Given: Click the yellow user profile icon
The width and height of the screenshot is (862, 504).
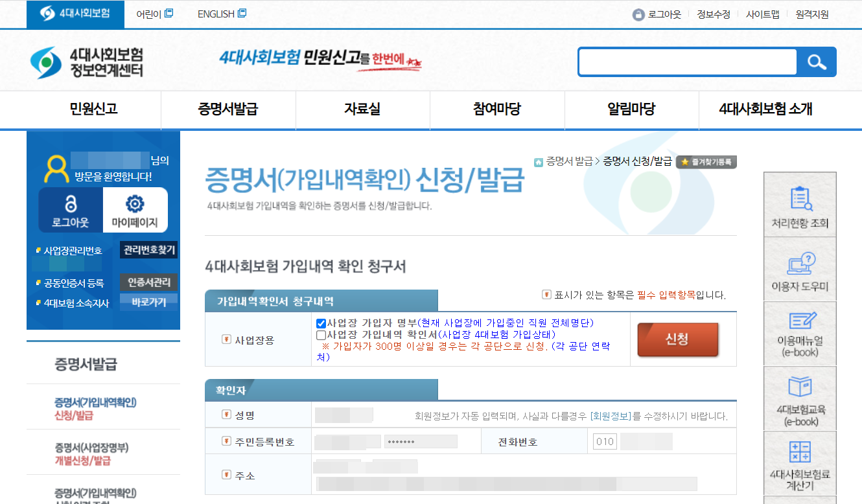Looking at the screenshot, I should click(x=56, y=169).
